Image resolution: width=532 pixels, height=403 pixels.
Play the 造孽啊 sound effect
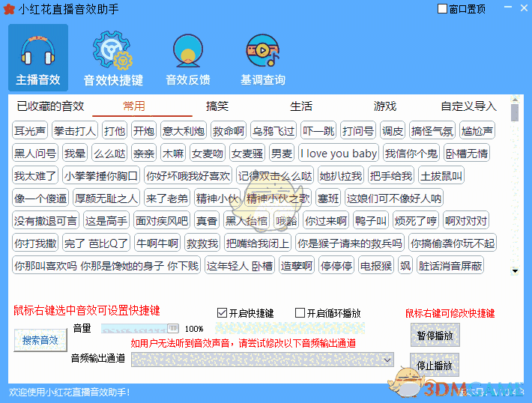[x=297, y=266]
